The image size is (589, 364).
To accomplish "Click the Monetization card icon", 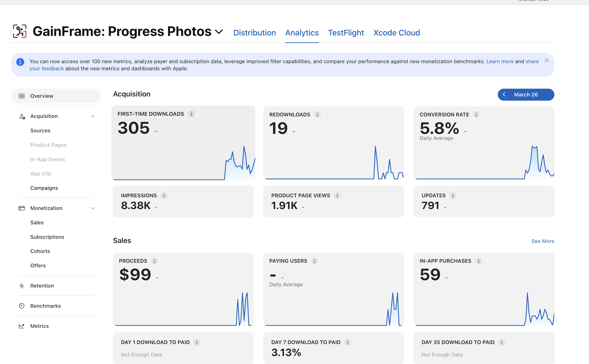I will (22, 208).
